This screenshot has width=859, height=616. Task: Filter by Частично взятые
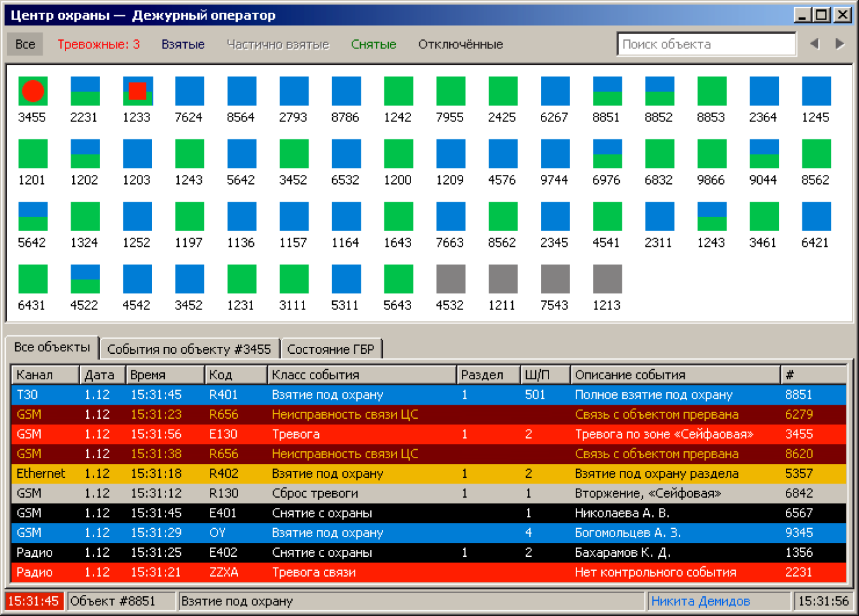[x=278, y=45]
